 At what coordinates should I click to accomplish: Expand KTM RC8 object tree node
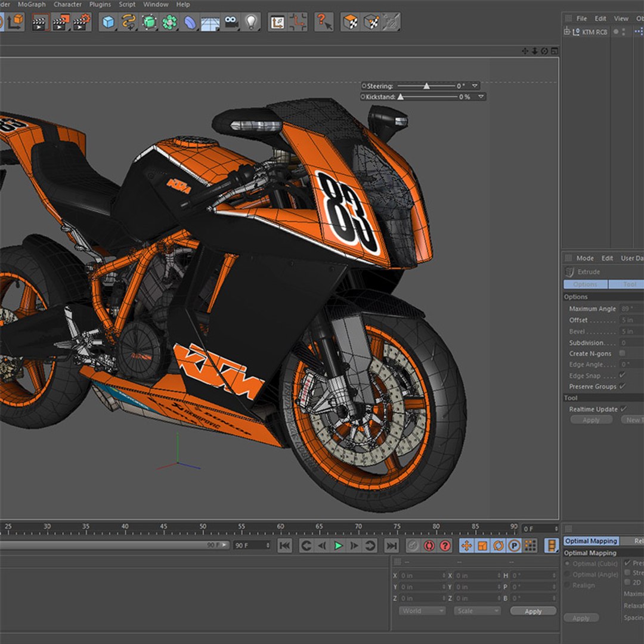[567, 32]
